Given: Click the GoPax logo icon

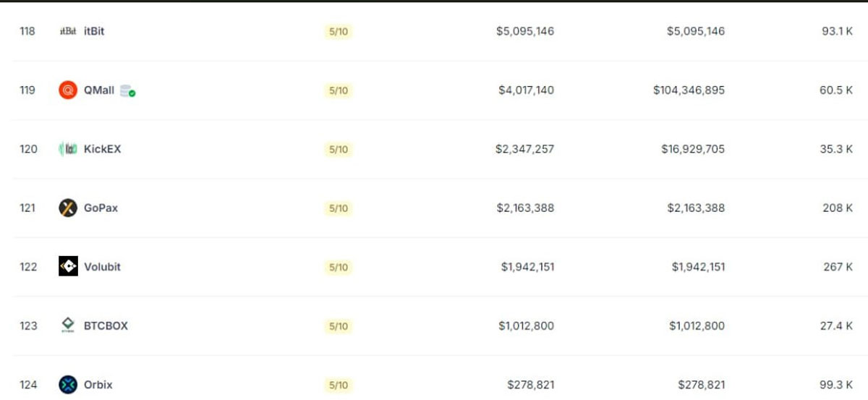Looking at the screenshot, I should pyautogui.click(x=68, y=208).
